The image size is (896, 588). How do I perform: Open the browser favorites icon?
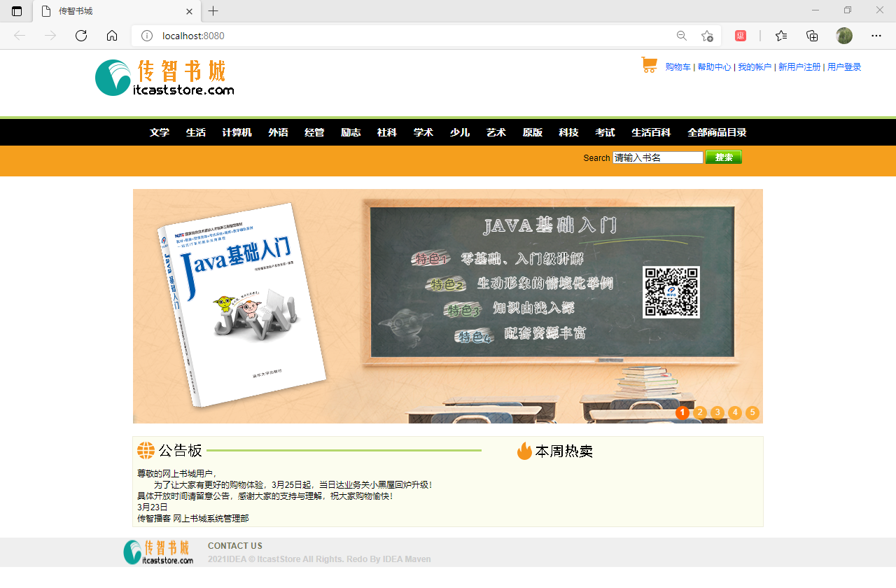781,36
